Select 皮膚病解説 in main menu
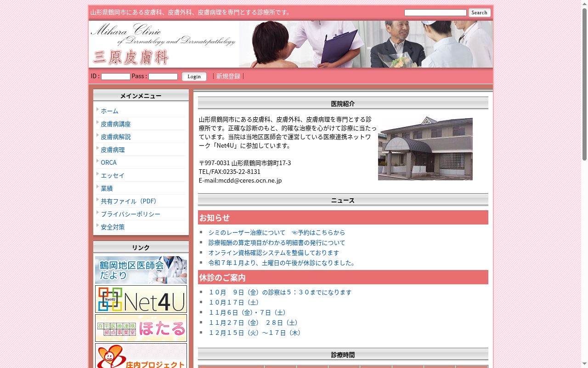The height and width of the screenshot is (368, 588). (116, 137)
